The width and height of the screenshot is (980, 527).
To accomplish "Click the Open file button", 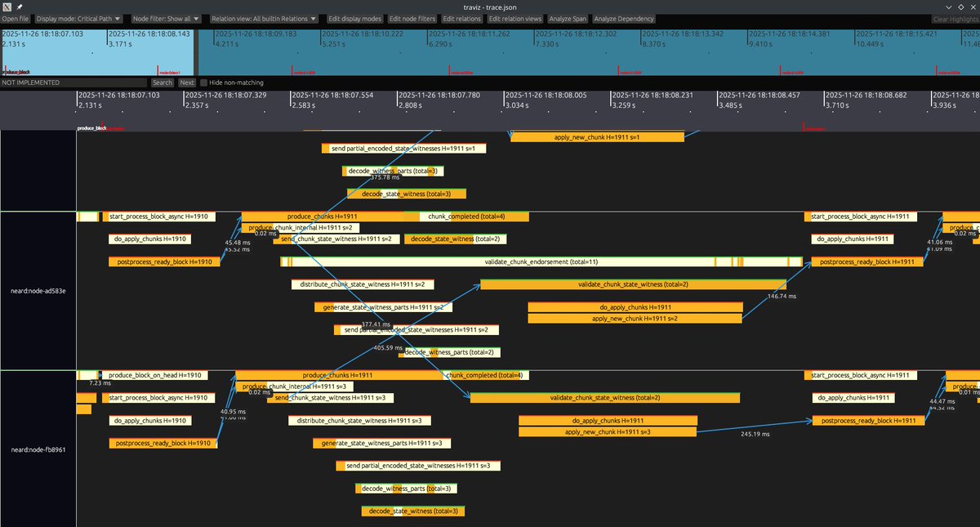I will [x=14, y=18].
